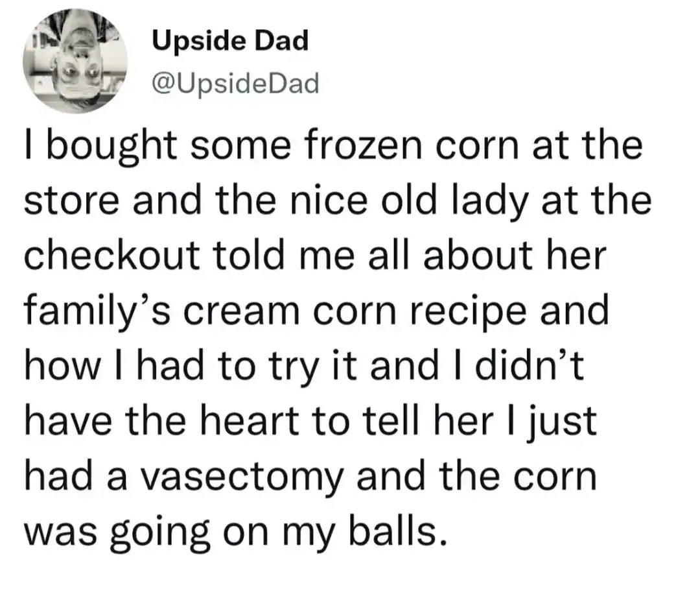
Task: Click the display name Upside Dad
Action: (230, 41)
